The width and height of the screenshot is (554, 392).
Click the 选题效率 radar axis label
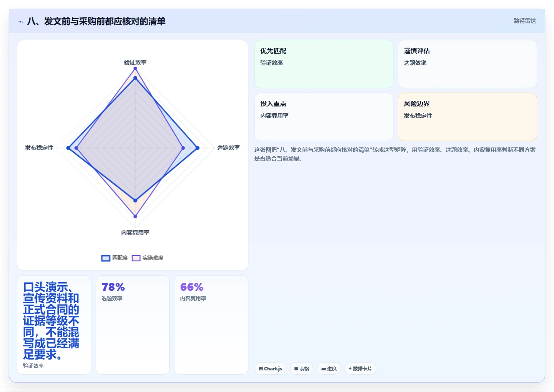(228, 148)
